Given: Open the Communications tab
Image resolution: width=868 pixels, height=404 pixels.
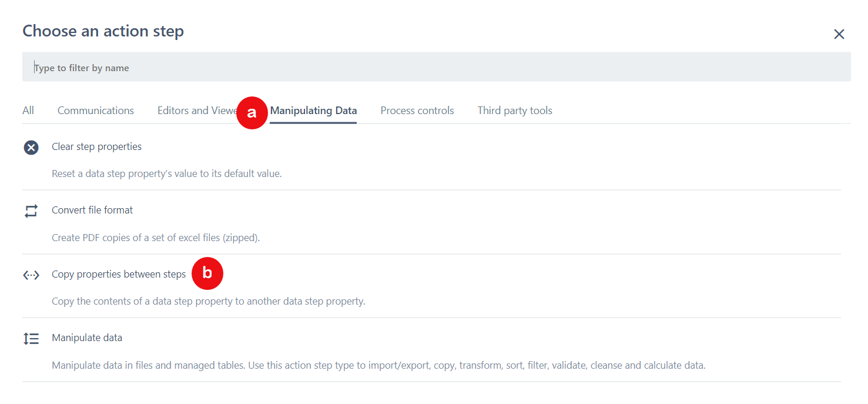Looking at the screenshot, I should coord(96,111).
